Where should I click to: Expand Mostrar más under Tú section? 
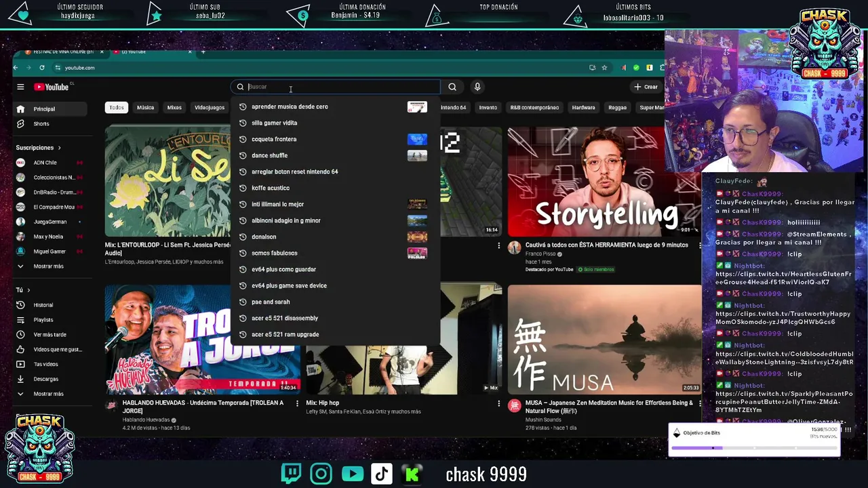51,394
